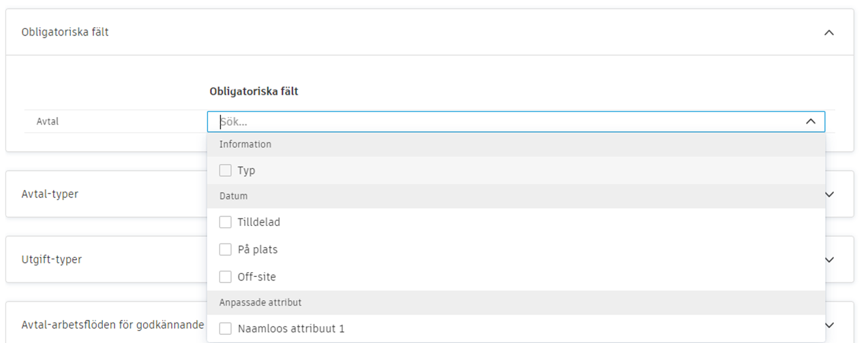Click the chevron icon on Utgift-typer panel
Screen dimensions: 868x343
(829, 259)
